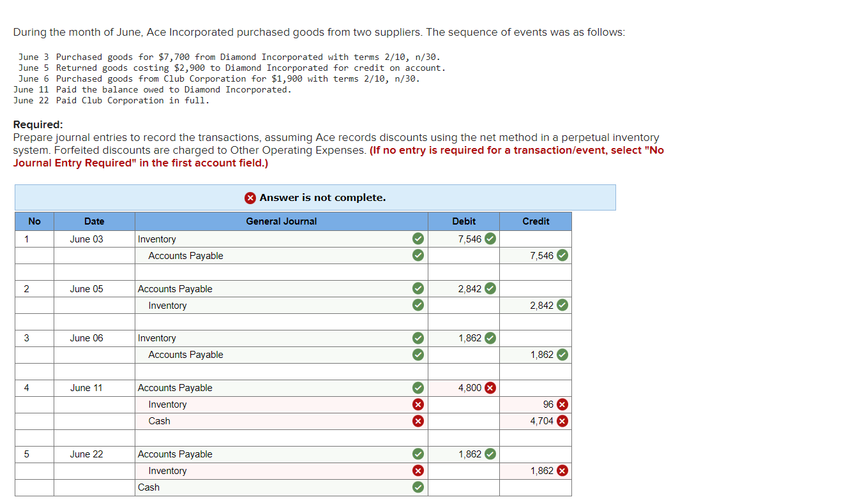Click the green check next to June 06 Inventory
The image size is (844, 504).
pos(417,337)
